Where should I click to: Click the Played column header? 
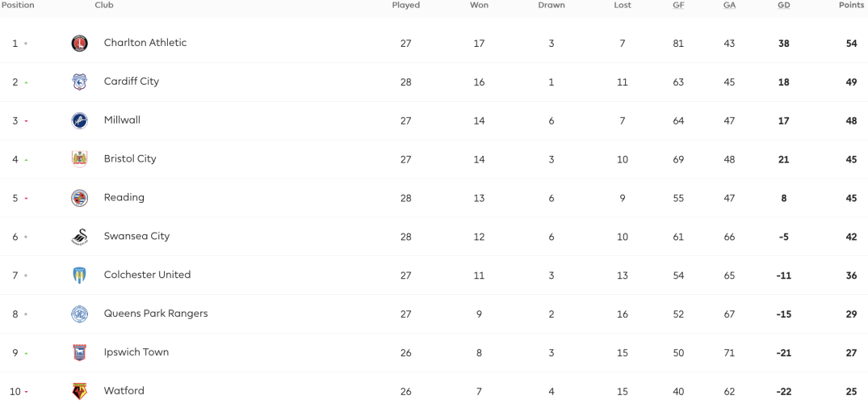(406, 5)
